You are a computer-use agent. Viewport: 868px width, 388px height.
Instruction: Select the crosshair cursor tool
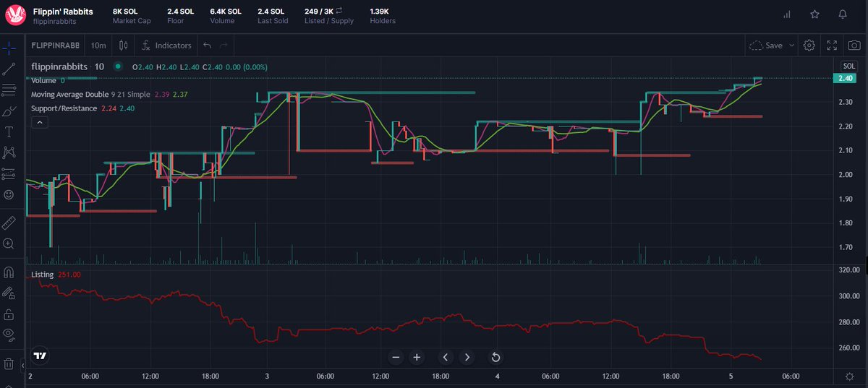coord(9,48)
